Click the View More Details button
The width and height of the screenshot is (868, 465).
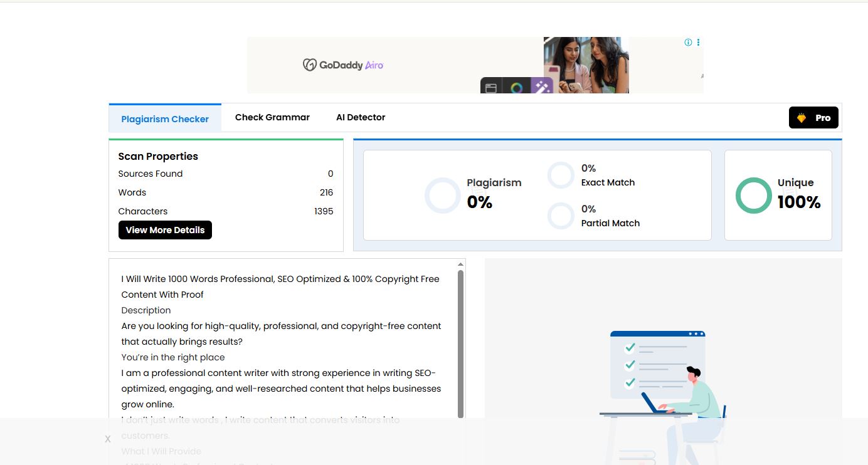coord(165,229)
